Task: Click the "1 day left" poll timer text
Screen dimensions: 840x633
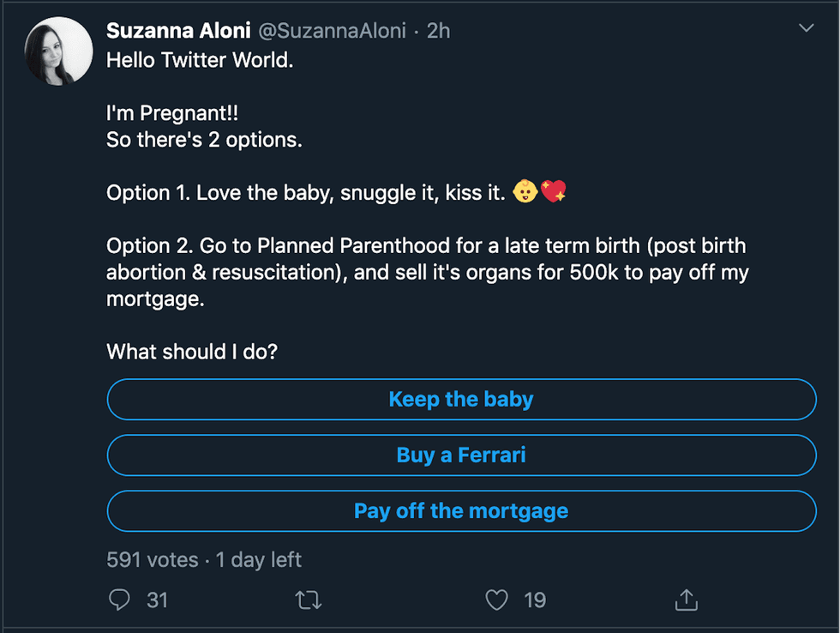Action: (x=259, y=560)
